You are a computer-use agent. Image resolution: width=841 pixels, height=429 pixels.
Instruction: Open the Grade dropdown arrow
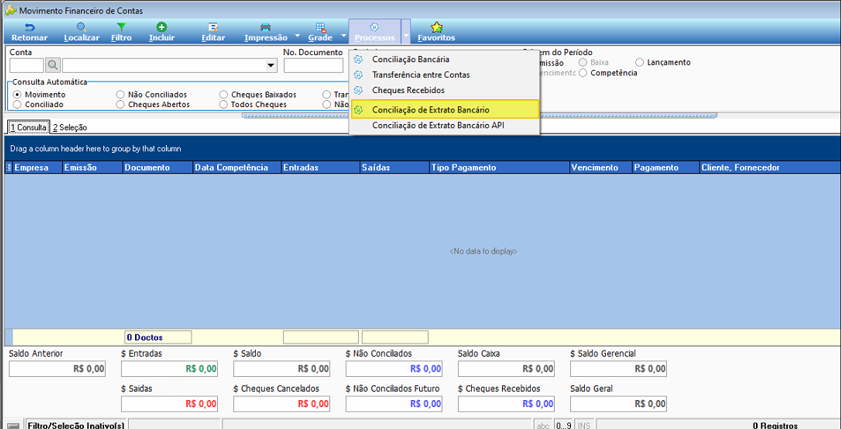[x=343, y=37]
